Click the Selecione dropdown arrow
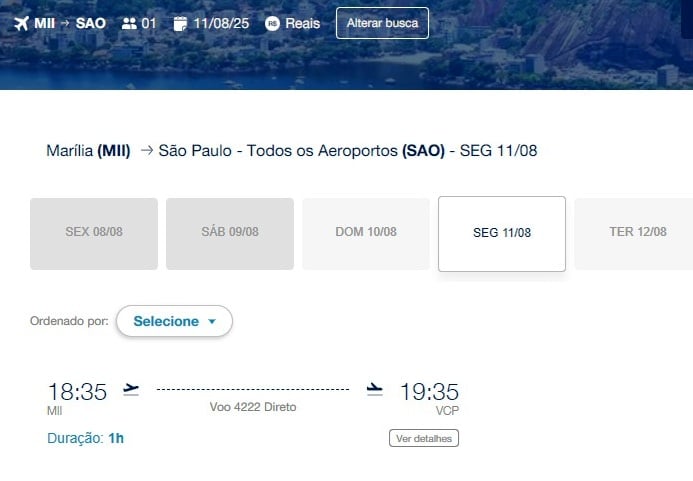Screen dimensions: 693x481 click(x=212, y=321)
